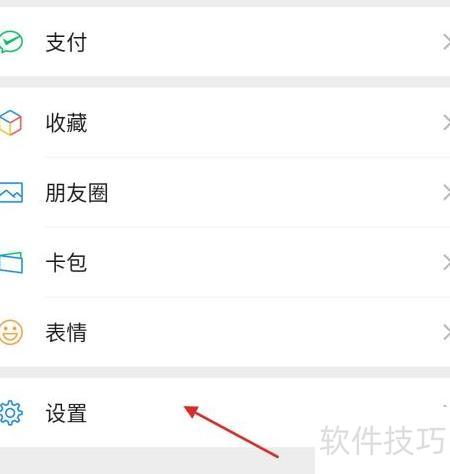Tap the colorful cube Favorites icon

[10, 123]
